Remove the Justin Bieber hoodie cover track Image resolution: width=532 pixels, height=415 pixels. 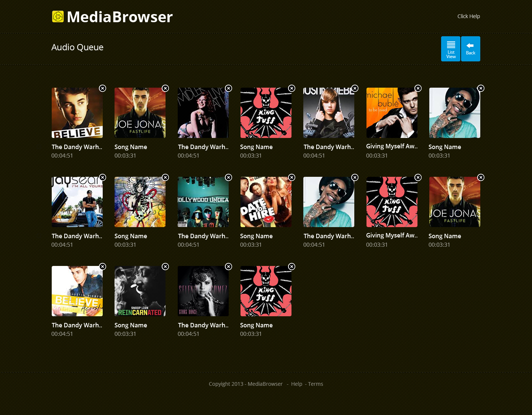pyautogui.click(x=355, y=88)
